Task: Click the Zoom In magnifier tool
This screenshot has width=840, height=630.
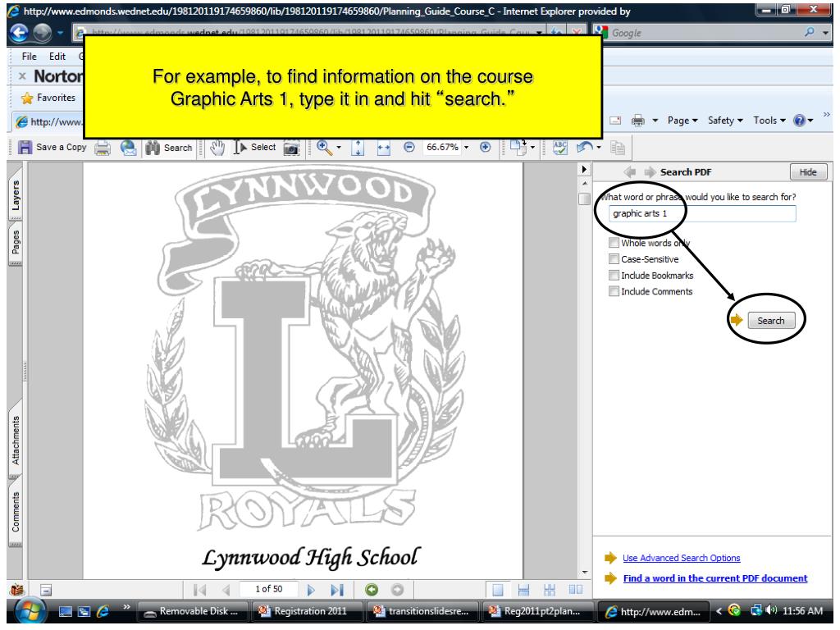Action: [x=323, y=148]
